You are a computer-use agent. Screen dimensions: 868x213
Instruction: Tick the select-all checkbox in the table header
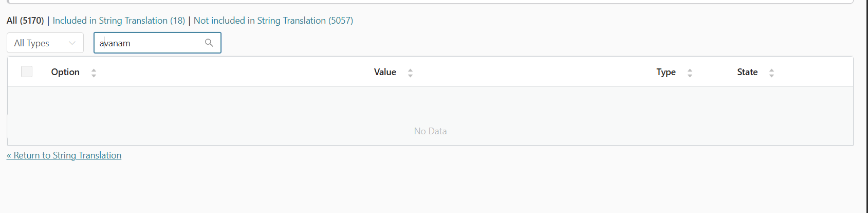27,72
